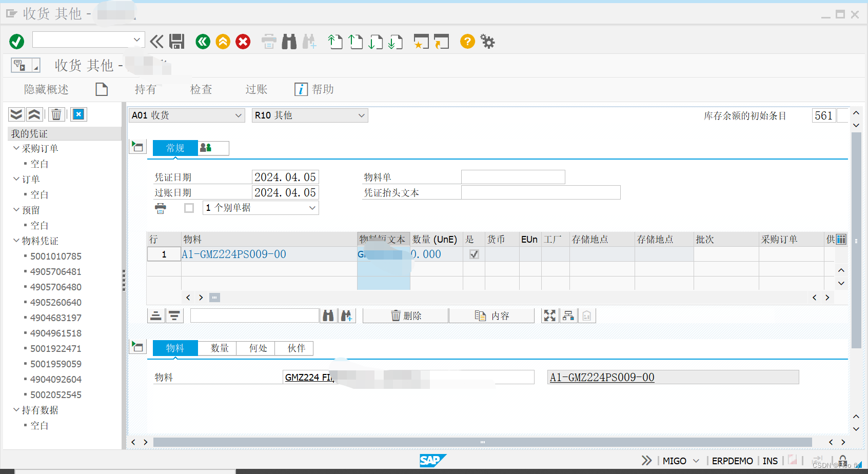This screenshot has height=474, width=868.
Task: Click the sort ascending icon below item table
Action: 156,315
